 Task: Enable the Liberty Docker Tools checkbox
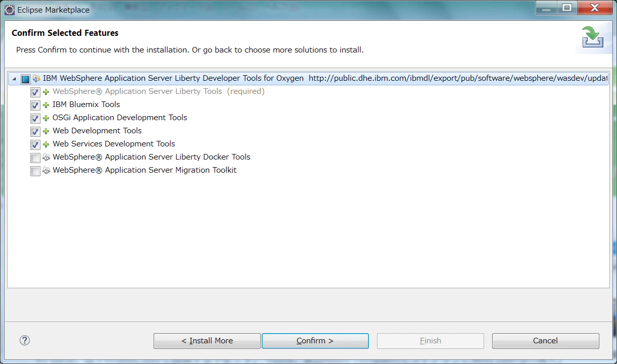(35, 158)
